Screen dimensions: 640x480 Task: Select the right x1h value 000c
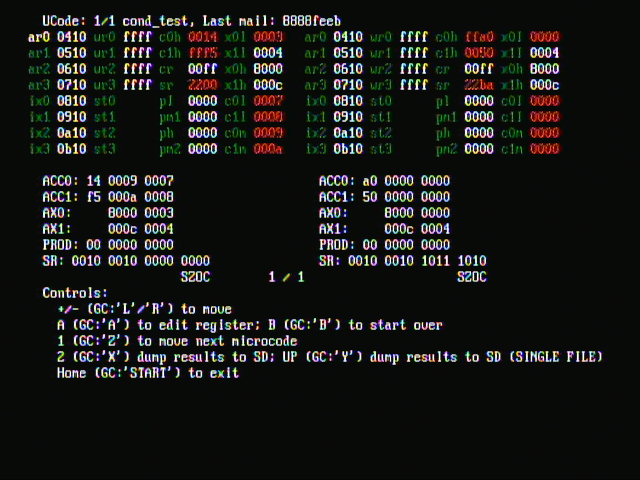pyautogui.click(x=544, y=85)
